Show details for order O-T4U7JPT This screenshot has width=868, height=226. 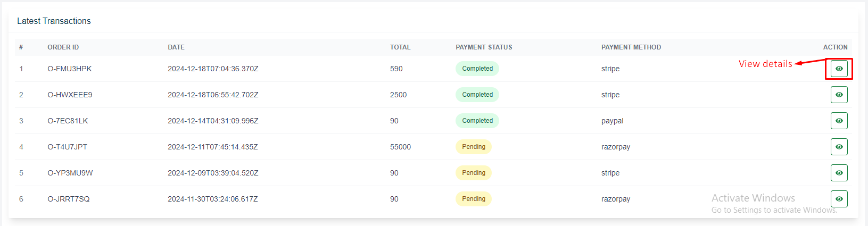point(839,147)
